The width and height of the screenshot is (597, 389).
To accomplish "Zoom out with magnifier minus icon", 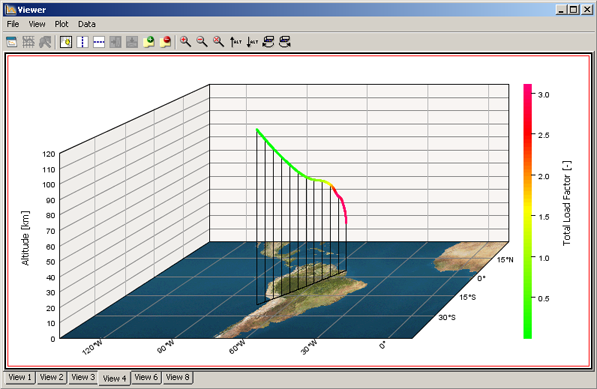I will (202, 42).
